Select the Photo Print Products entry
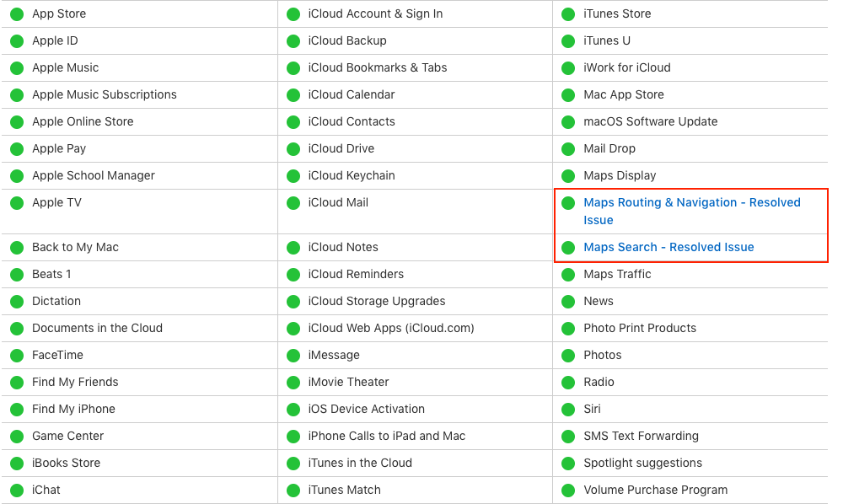This screenshot has height=504, width=843. [x=640, y=328]
